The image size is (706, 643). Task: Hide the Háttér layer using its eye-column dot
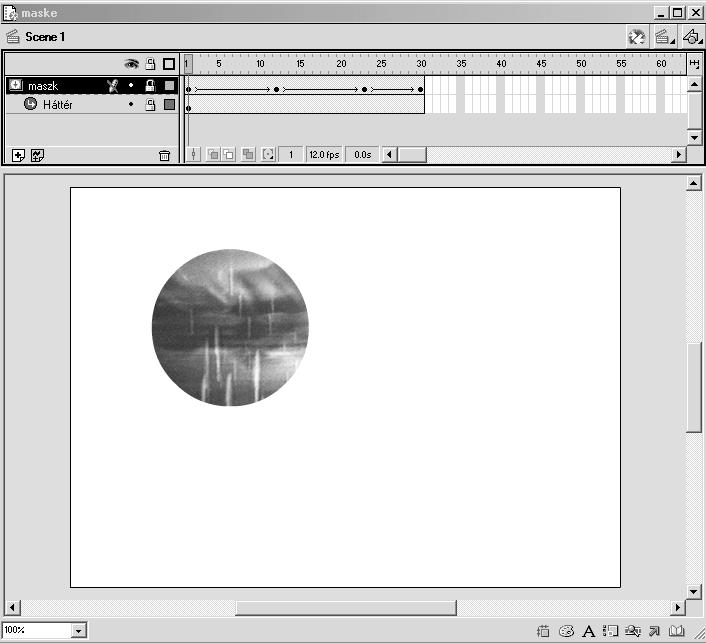click(131, 104)
